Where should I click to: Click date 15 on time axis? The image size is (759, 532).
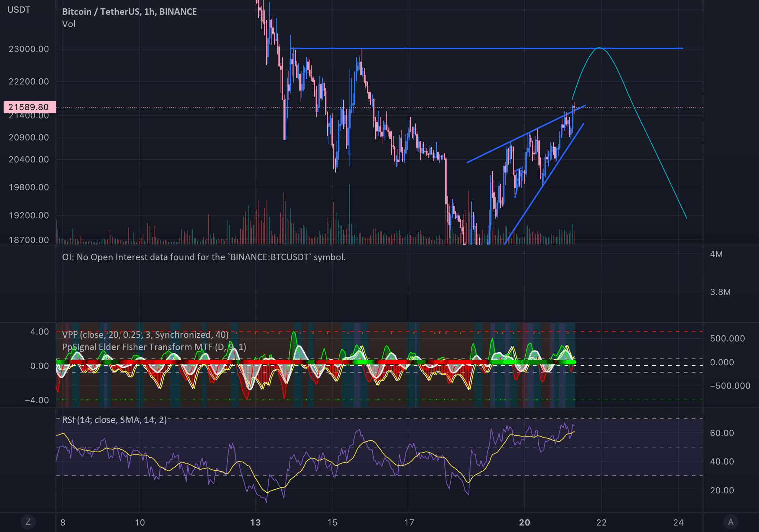[x=332, y=522]
